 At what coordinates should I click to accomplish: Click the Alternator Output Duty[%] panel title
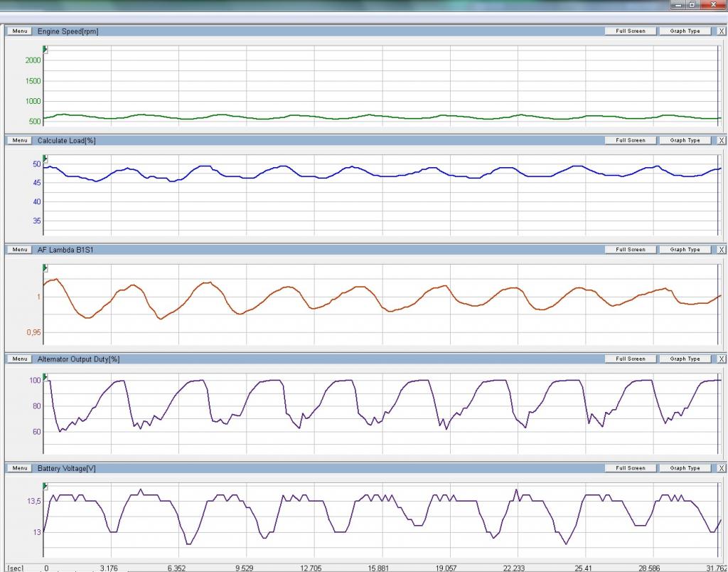(x=78, y=359)
